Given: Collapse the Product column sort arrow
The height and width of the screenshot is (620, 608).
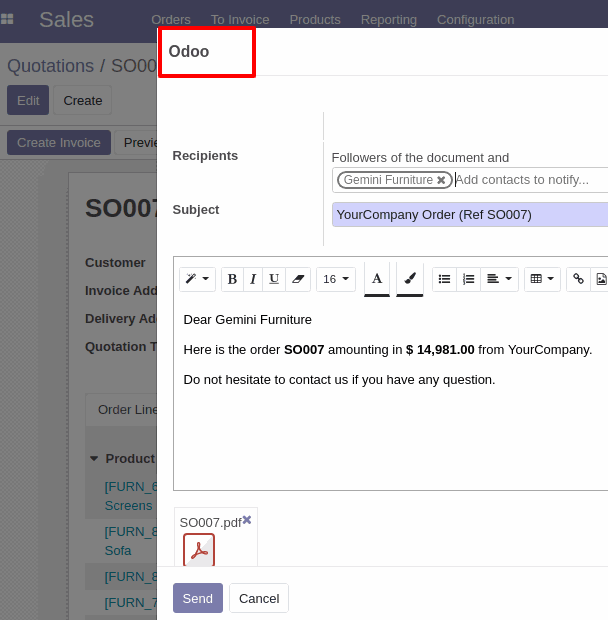Looking at the screenshot, I should pyautogui.click(x=94, y=459).
